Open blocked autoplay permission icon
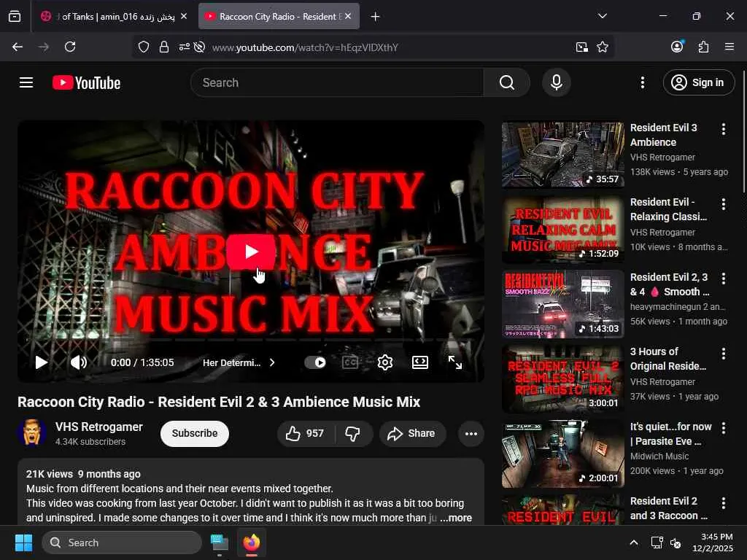Viewport: 747px width, 560px height. click(200, 47)
